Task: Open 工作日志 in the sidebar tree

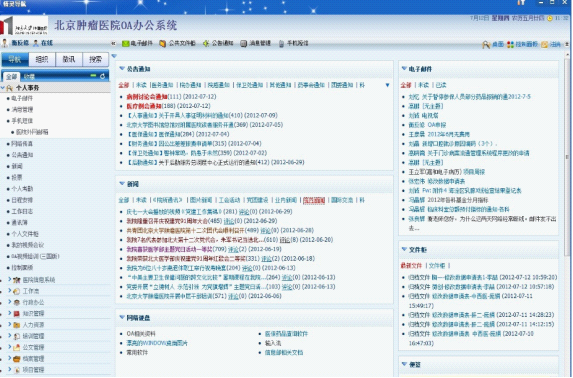Action: (x=22, y=212)
